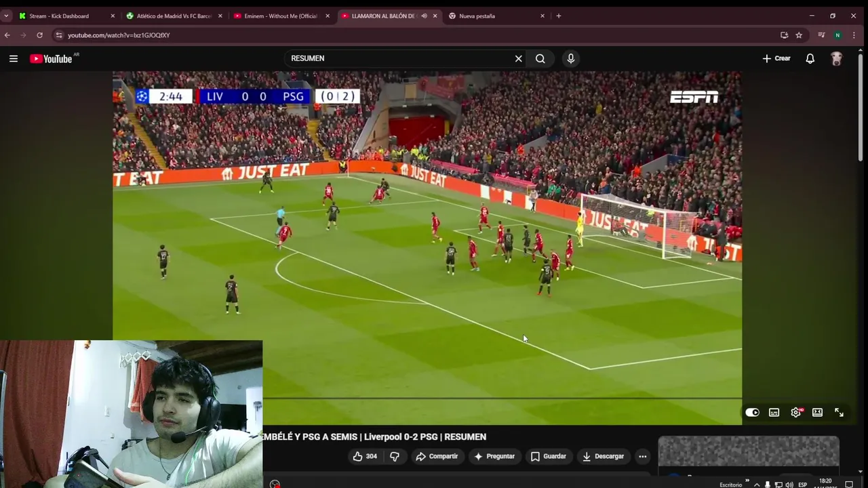Open the tab search dropdown arrow
This screenshot has width=868, height=488.
6,16
